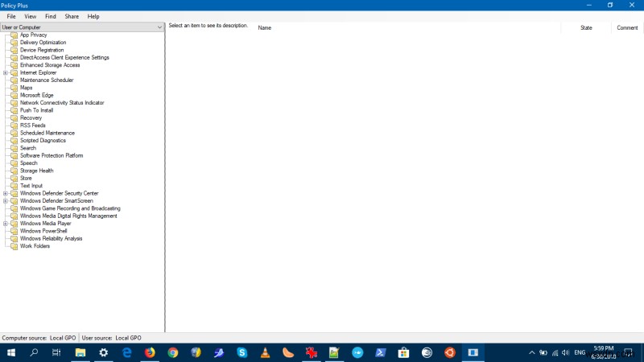Select Push To Install category
Screen dimensions: 644x362
pos(36,110)
